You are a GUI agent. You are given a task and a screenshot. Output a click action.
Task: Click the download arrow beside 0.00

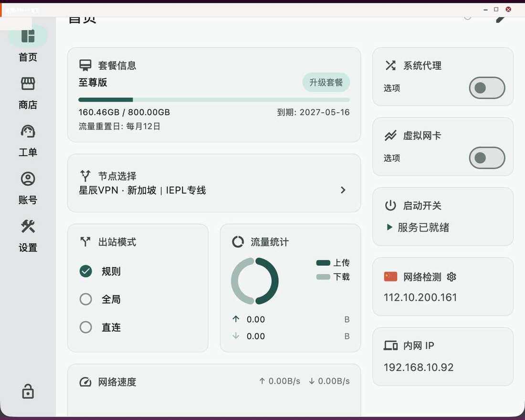click(x=236, y=336)
